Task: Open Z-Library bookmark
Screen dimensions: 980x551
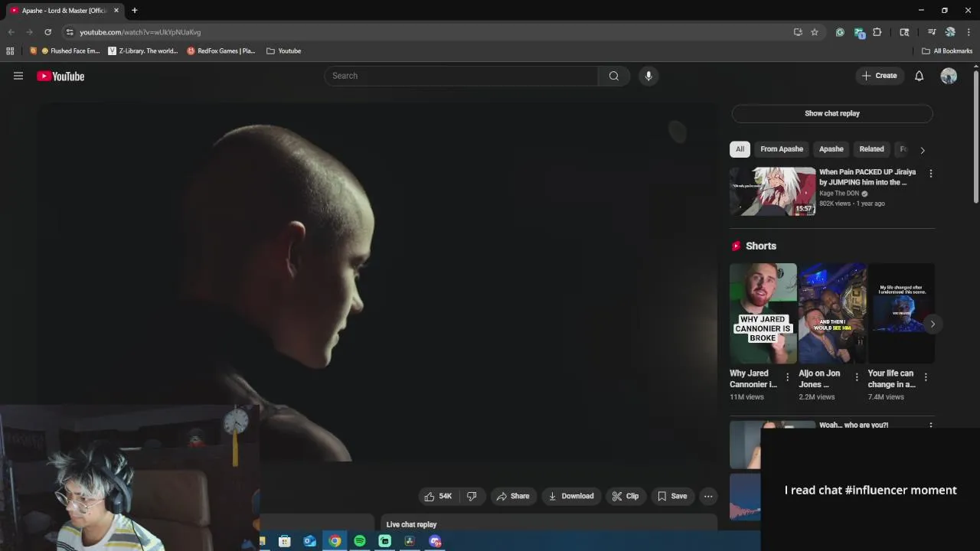Action: (143, 51)
